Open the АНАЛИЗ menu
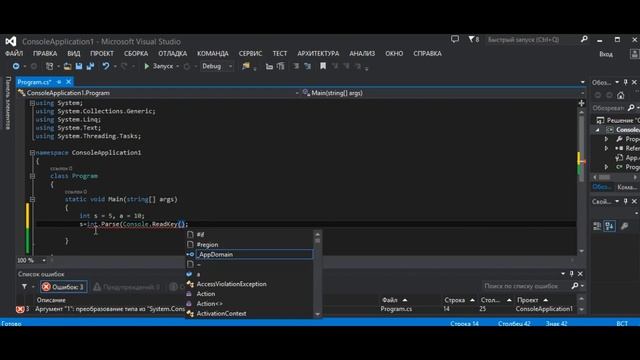 [x=362, y=53]
